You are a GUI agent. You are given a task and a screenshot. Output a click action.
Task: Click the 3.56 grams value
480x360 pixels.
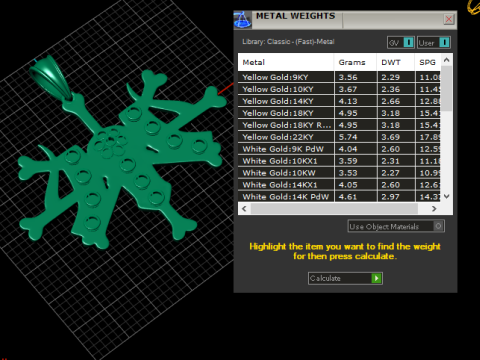[348, 77]
